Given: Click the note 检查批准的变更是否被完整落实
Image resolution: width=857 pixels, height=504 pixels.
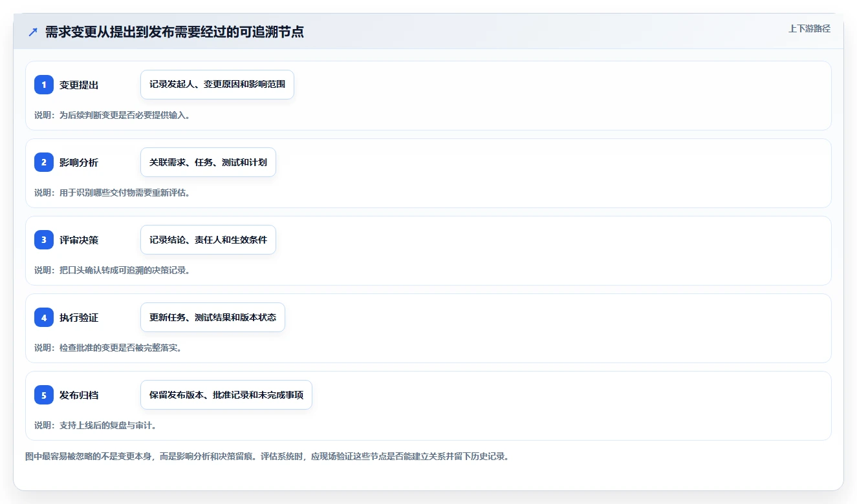Looking at the screenshot, I should [x=108, y=348].
